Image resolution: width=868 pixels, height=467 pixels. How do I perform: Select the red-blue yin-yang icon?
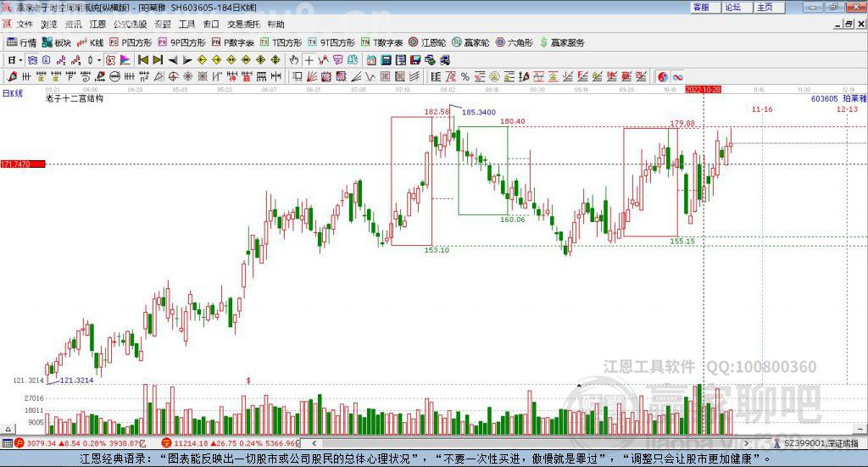pos(663,77)
